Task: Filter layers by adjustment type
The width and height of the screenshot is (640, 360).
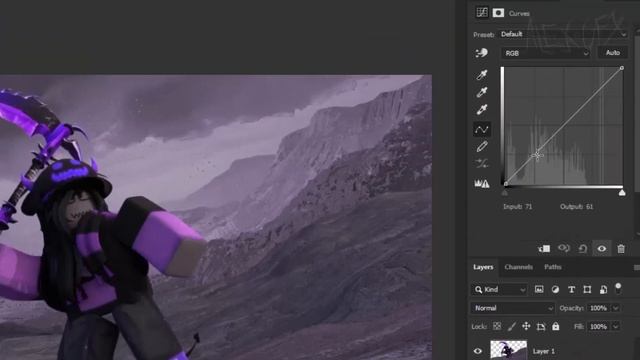Action: (555, 289)
